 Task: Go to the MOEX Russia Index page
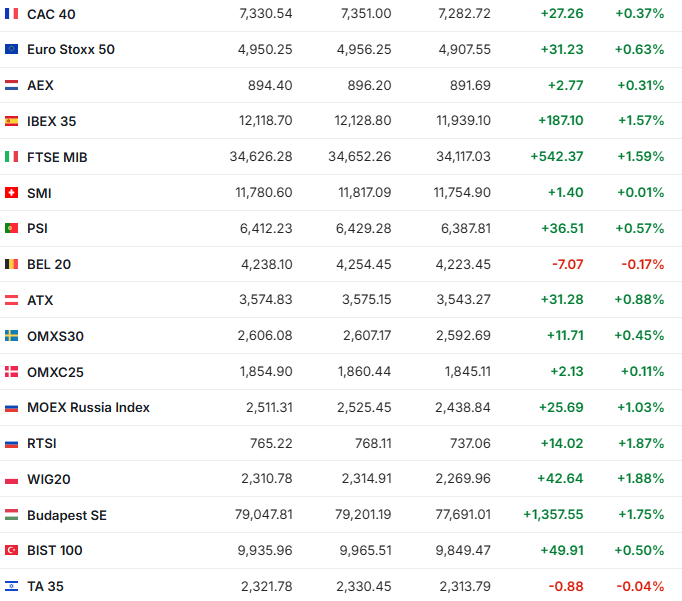(88, 407)
